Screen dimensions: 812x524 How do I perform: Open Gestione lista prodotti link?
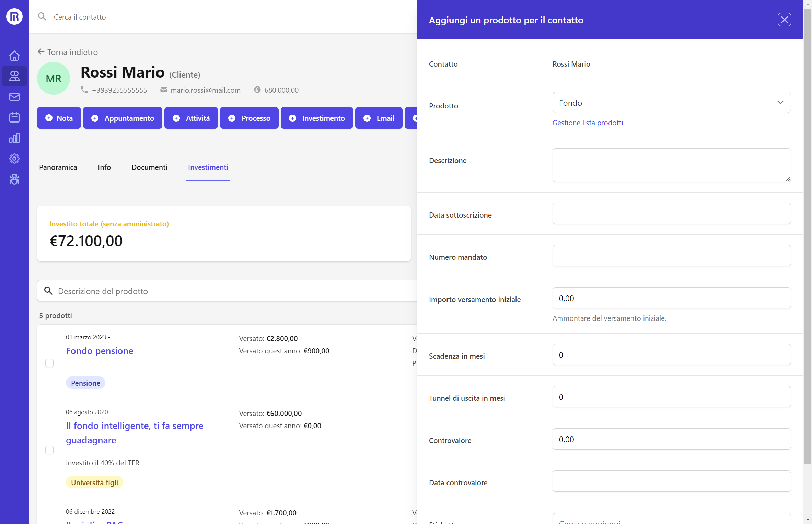(588, 123)
